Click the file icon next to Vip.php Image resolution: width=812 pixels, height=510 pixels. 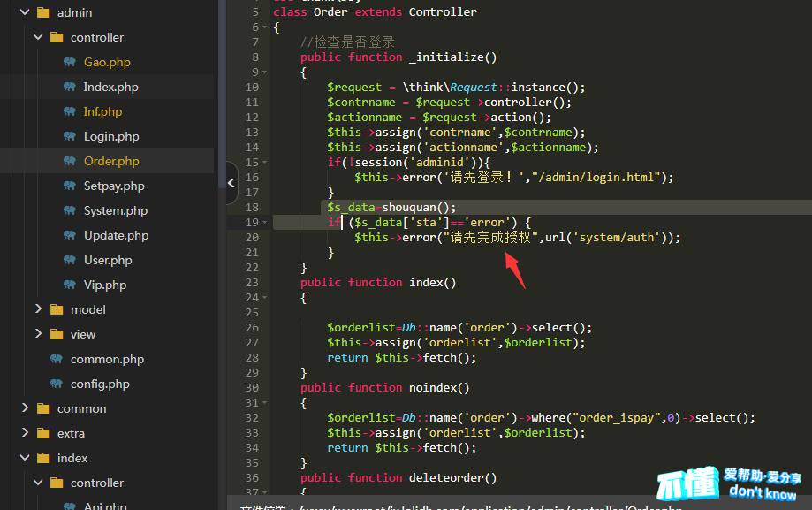(x=69, y=285)
